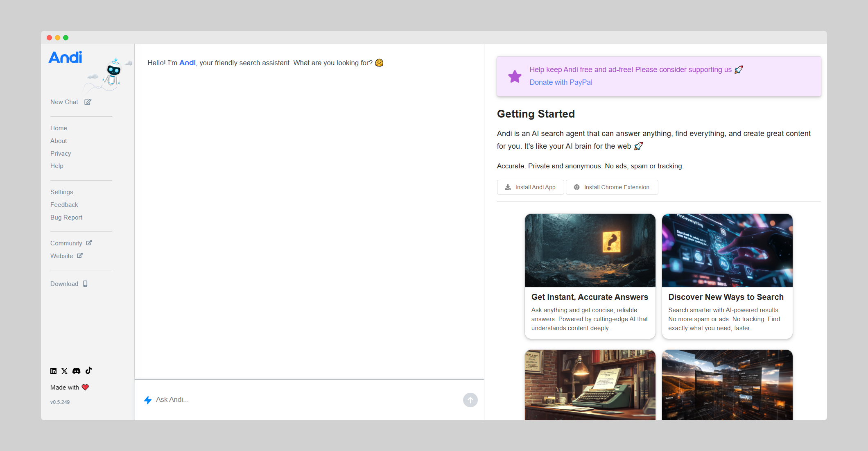Click the blue Andi name in greeting
This screenshot has height=451, width=868.
click(188, 63)
